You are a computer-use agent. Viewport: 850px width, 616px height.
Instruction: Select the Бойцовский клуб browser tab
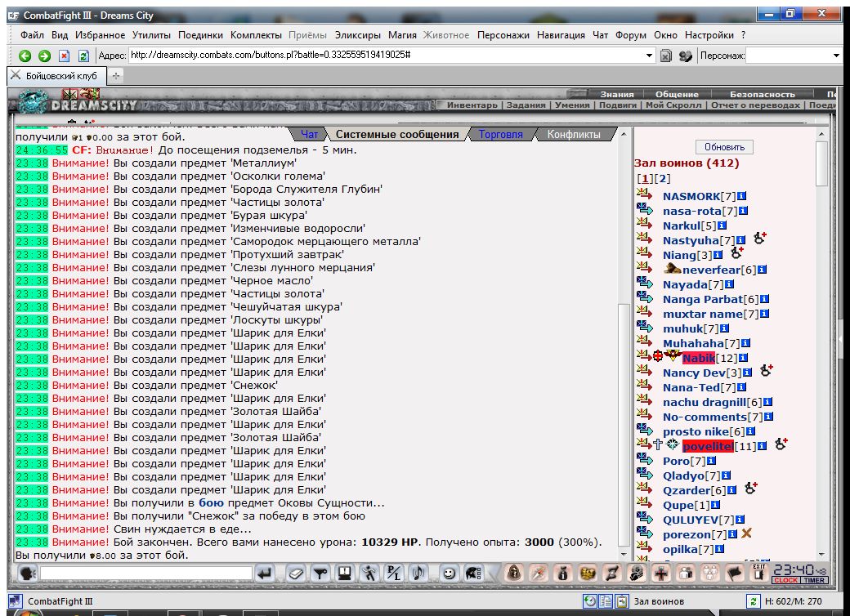pyautogui.click(x=57, y=76)
